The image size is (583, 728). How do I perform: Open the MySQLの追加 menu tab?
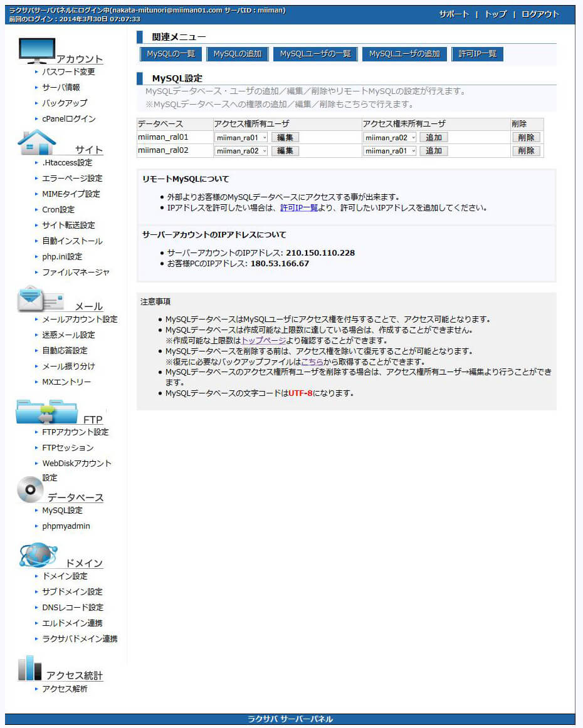238,54
